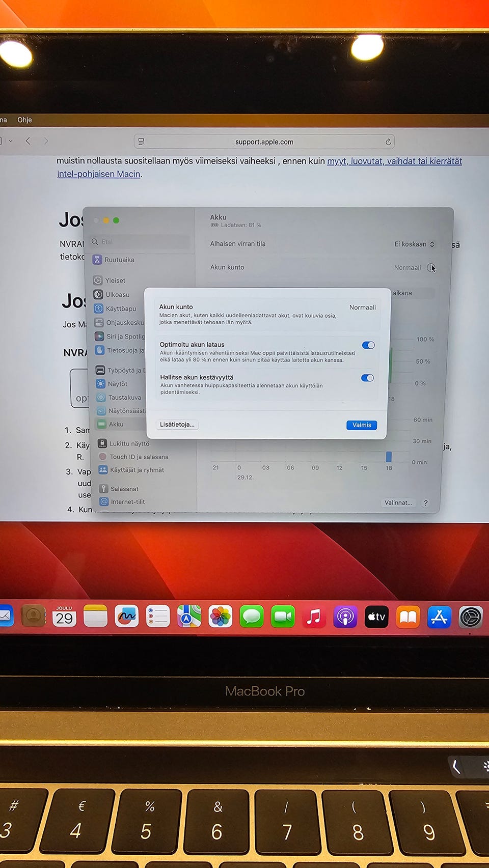The width and height of the screenshot is (489, 868).
Task: Open Maps from the Dock
Action: [x=189, y=617]
